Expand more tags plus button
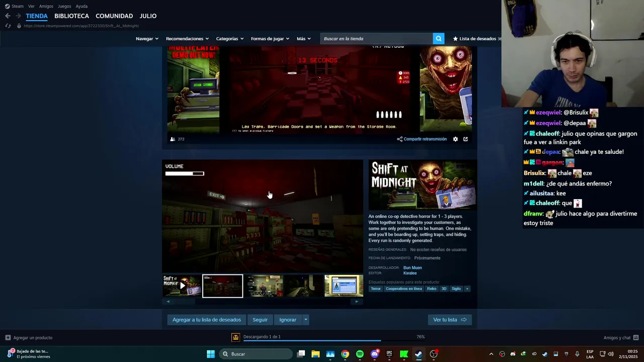Image resolution: width=644 pixels, height=362 pixels. 467,289
